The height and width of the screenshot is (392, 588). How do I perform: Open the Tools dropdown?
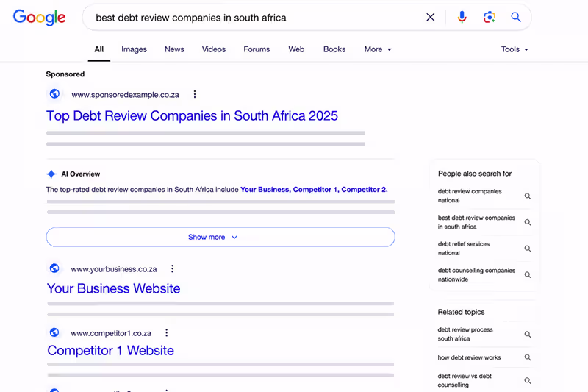(x=514, y=49)
